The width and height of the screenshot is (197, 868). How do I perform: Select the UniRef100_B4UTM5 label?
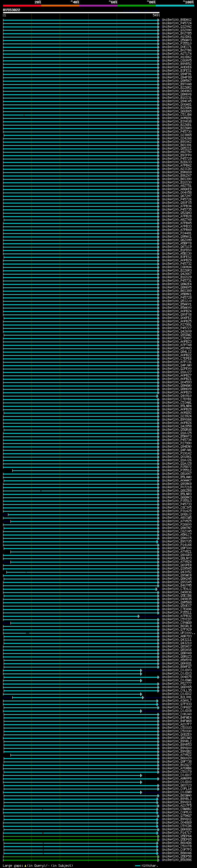click(x=177, y=586)
